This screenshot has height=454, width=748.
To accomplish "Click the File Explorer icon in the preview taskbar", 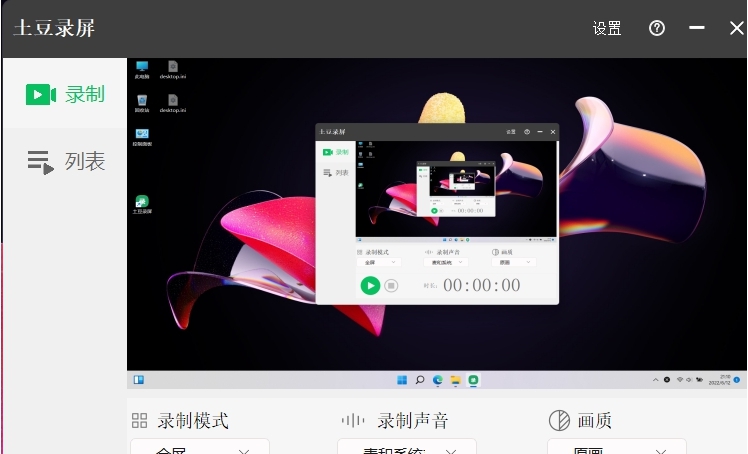I will pos(456,380).
